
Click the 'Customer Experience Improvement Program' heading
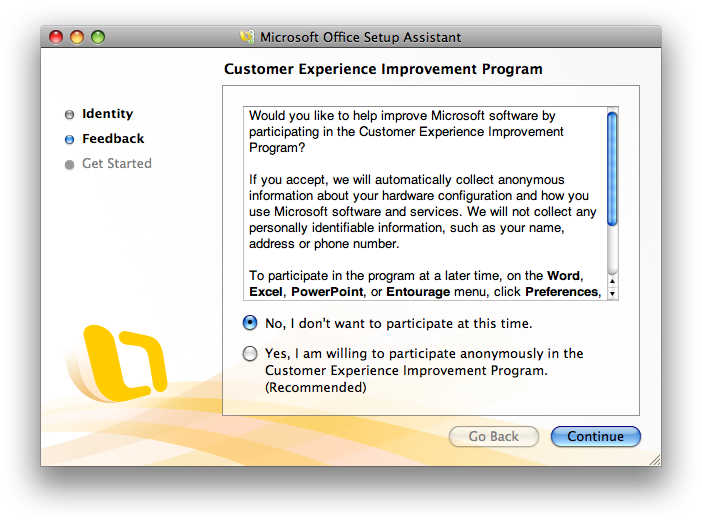[383, 69]
